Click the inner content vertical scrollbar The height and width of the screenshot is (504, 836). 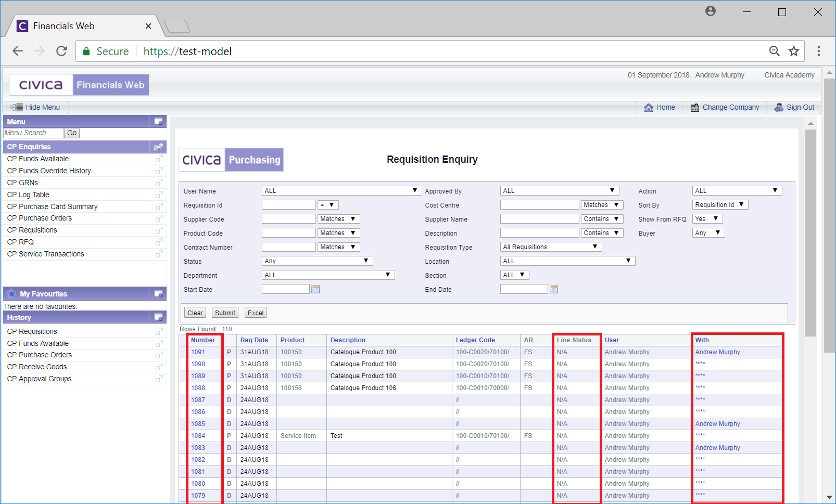(x=810, y=233)
